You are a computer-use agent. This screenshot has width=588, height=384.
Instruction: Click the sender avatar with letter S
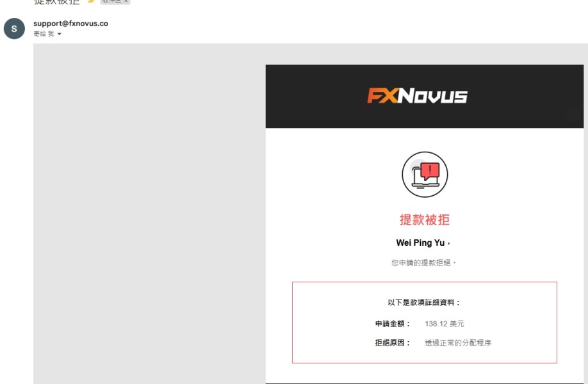[14, 28]
